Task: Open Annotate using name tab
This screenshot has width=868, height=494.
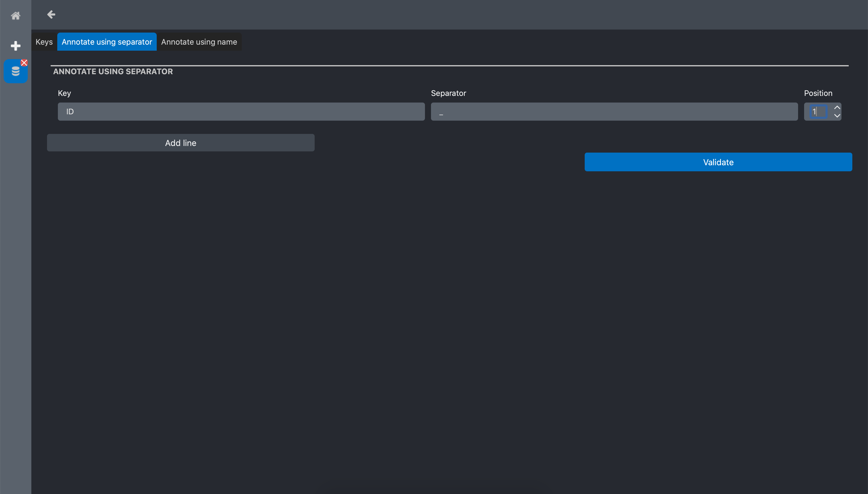Action: (x=199, y=42)
